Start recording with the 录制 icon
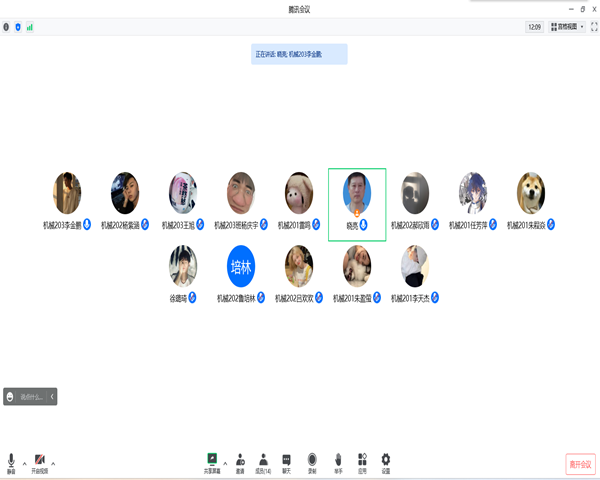 (x=312, y=463)
